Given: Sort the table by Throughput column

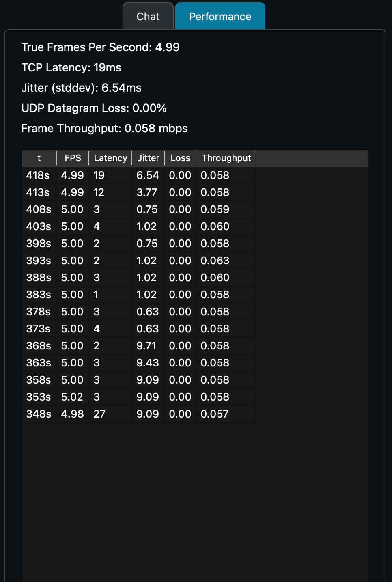Looking at the screenshot, I should (226, 158).
